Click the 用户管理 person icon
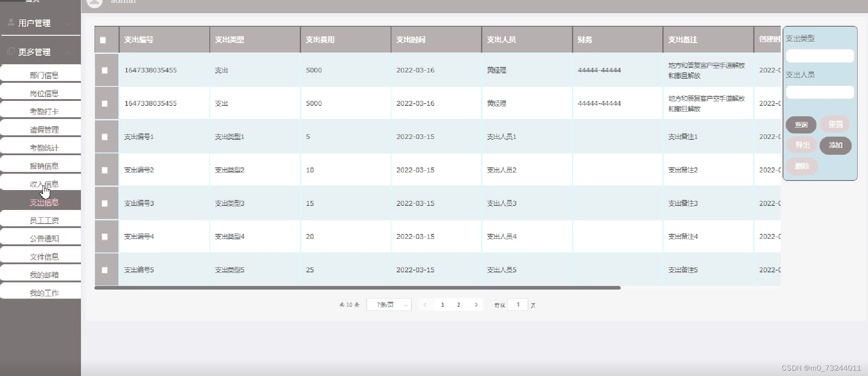Screen dimensions: 868x376 tap(11, 22)
